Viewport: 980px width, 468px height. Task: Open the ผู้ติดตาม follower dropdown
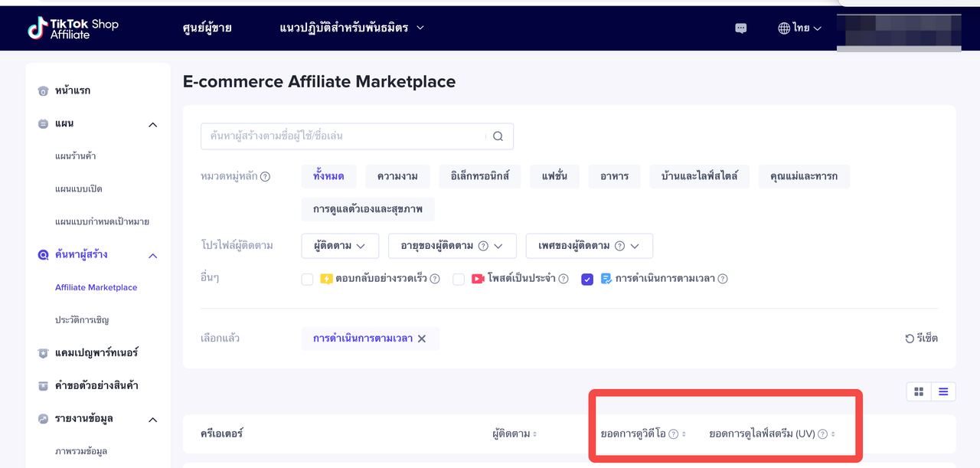[x=340, y=246]
